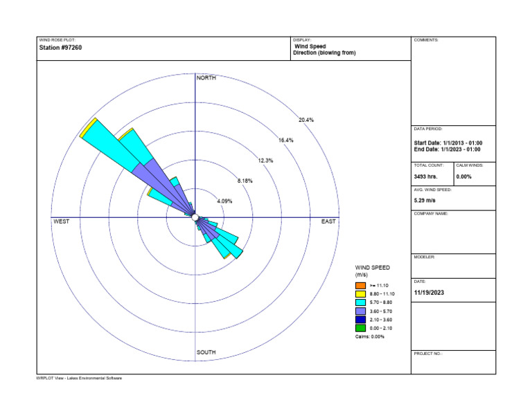The width and height of the screenshot is (532, 411).
Task: Click the 4.09% ring label
Action: [224, 201]
